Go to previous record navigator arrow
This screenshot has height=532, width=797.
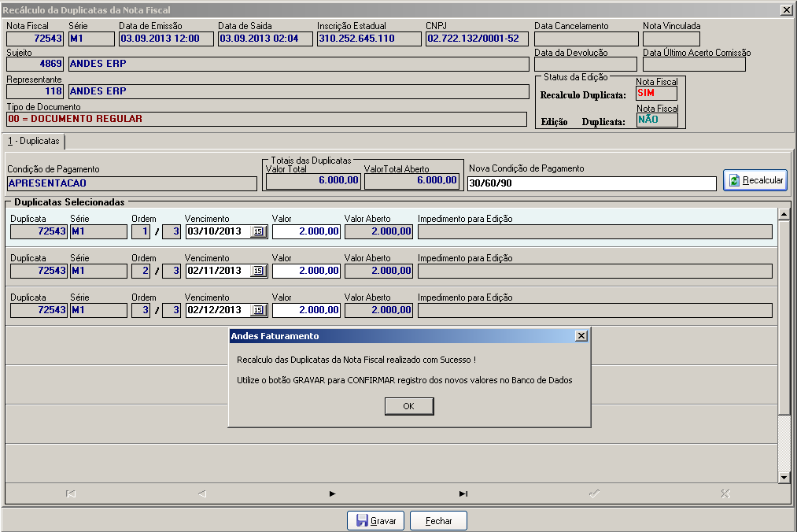pos(201,493)
